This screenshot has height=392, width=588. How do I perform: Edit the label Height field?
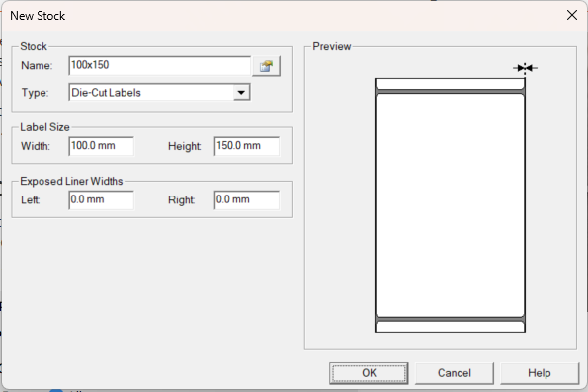(x=247, y=146)
